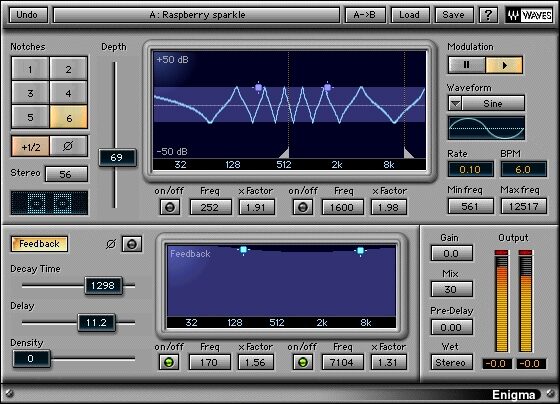The image size is (560, 404).
Task: Click the Depth slider handle showing 69
Action: tap(117, 158)
